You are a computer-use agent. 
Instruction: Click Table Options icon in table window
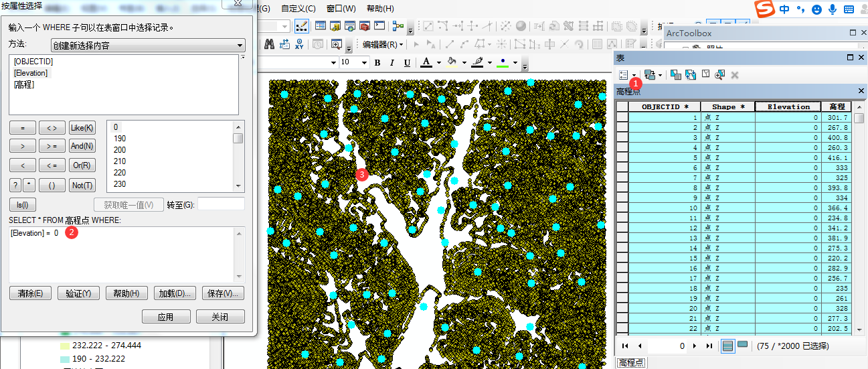pos(623,75)
